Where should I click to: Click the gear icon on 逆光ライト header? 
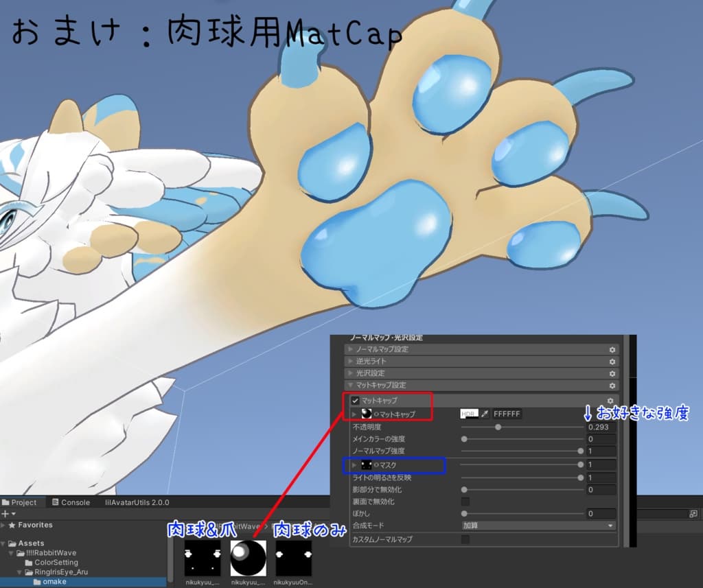(x=612, y=362)
